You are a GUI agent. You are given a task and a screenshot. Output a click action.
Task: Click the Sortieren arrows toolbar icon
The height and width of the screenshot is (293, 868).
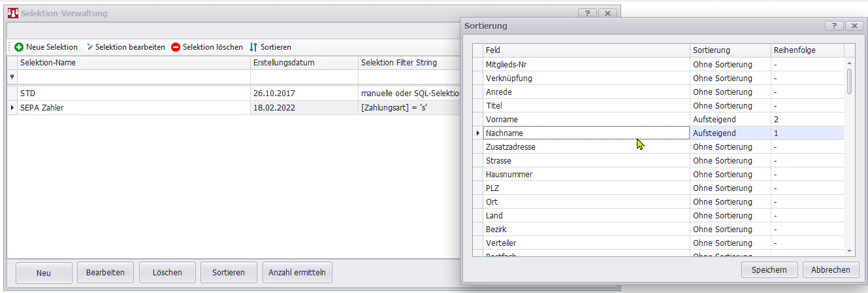pos(253,47)
